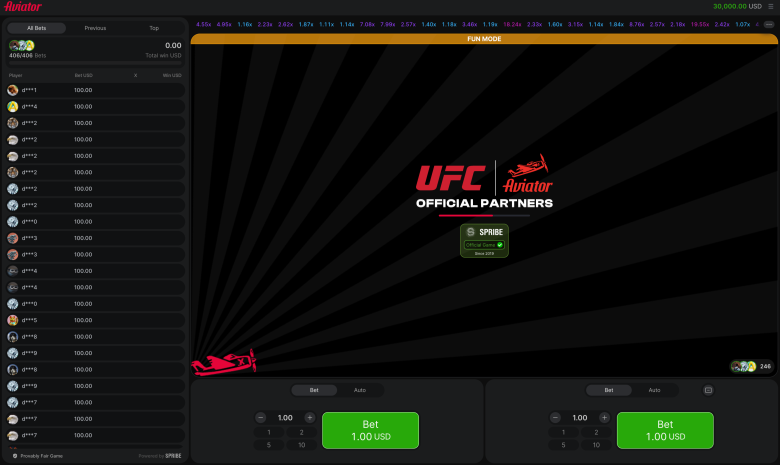Click the Powered by SPRIBE link
This screenshot has height=465, width=780.
coord(160,456)
